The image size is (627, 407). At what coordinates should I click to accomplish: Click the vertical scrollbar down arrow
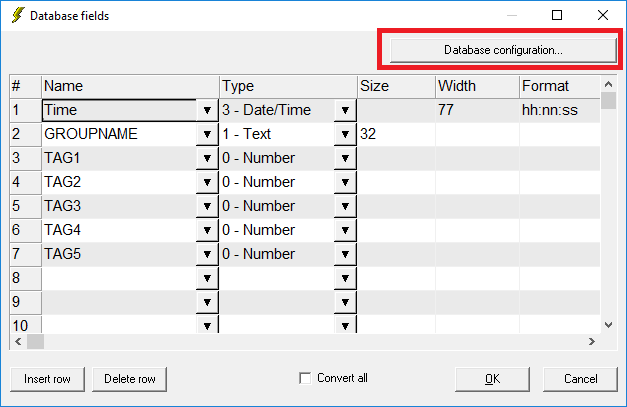[x=609, y=325]
